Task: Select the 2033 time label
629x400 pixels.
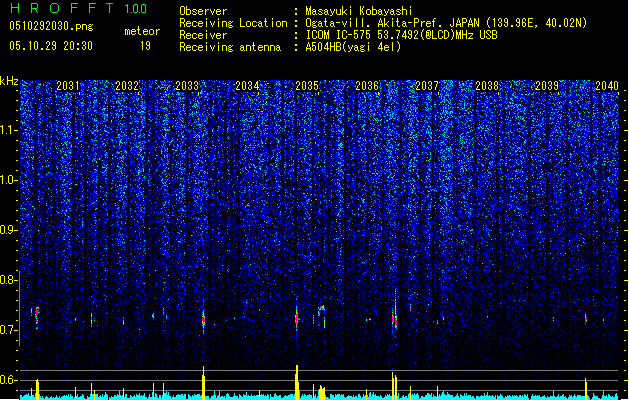Action: (x=187, y=86)
